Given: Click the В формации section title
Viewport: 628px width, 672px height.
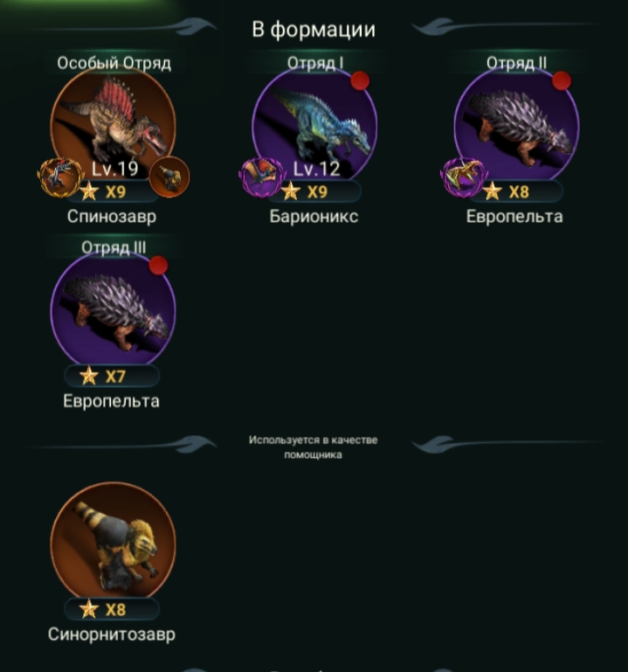Looking at the screenshot, I should 314,30.
